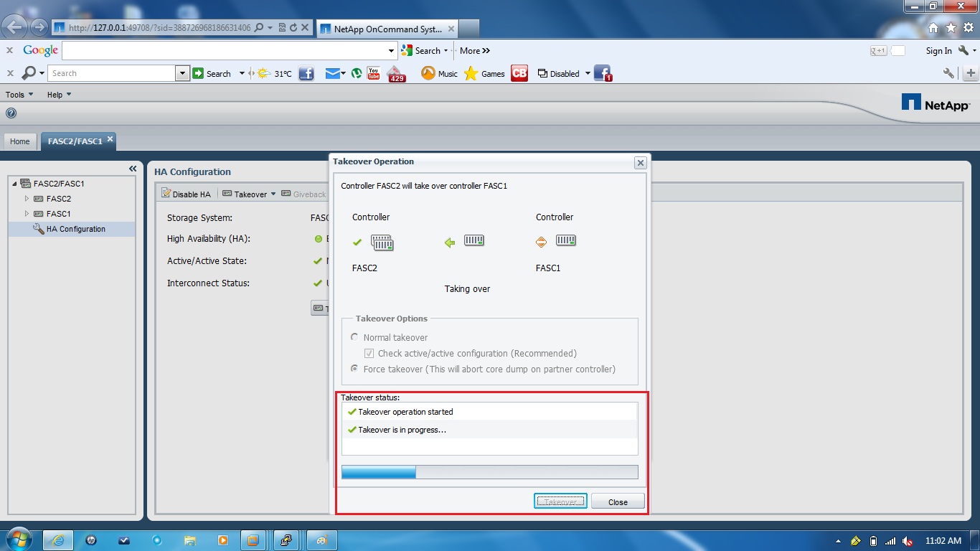
Task: Expand the FASC2 tree node
Action: coord(27,199)
